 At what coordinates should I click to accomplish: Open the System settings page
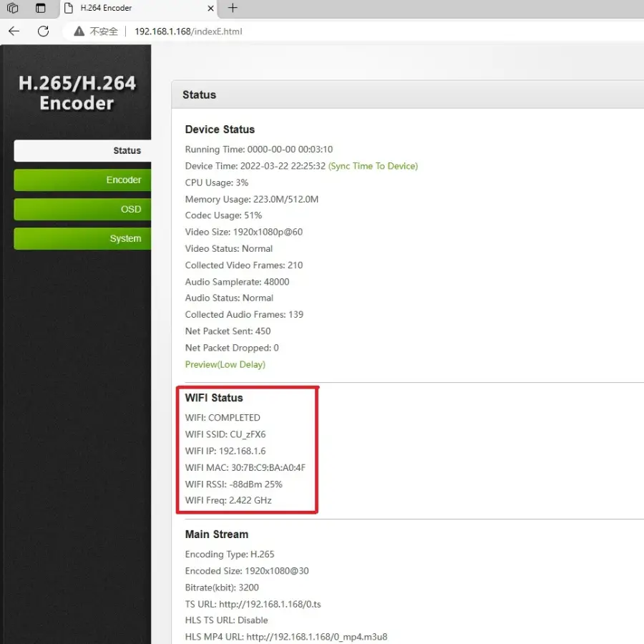tap(82, 238)
